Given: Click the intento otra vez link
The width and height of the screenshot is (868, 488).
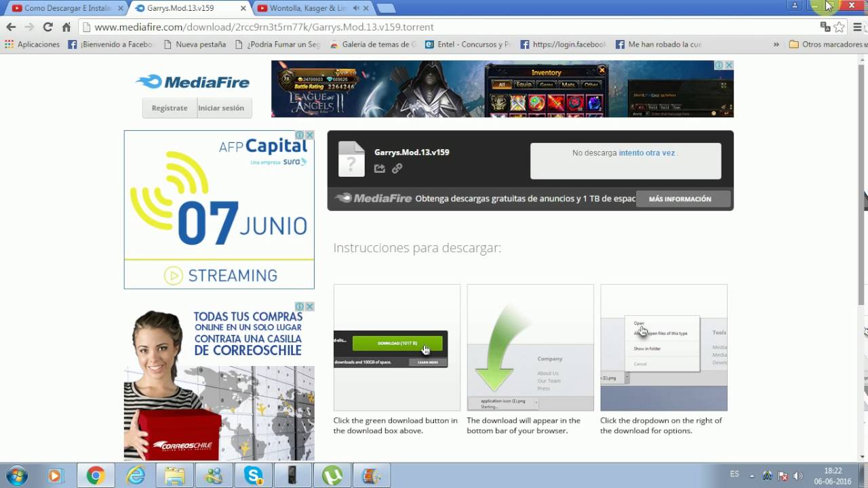Looking at the screenshot, I should [647, 153].
